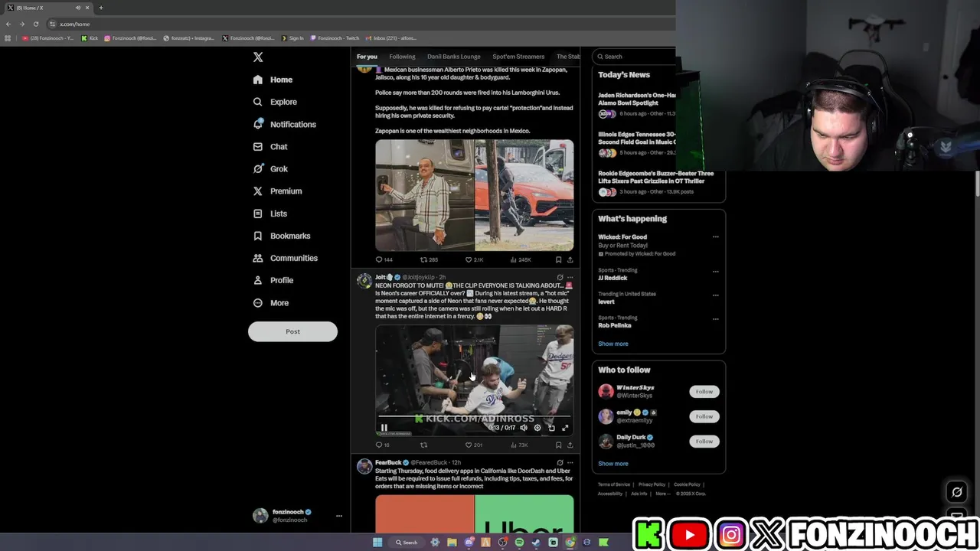Open Jolt's profile avatar
Image resolution: width=980 pixels, height=551 pixels.
(x=364, y=281)
